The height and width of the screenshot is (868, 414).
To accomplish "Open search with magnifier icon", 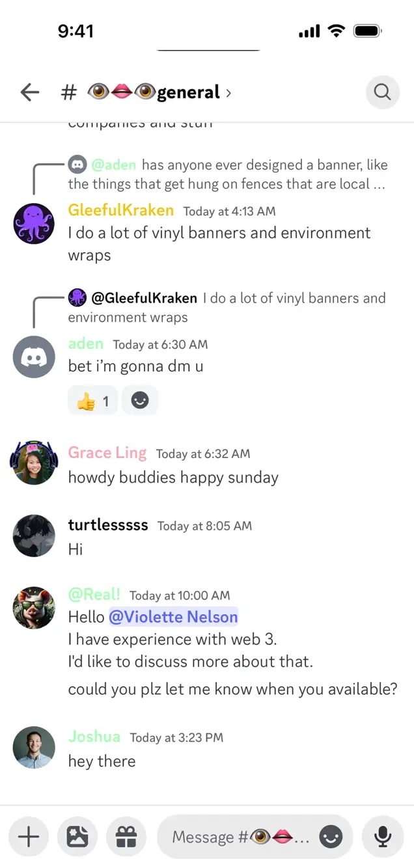I will pos(383,92).
